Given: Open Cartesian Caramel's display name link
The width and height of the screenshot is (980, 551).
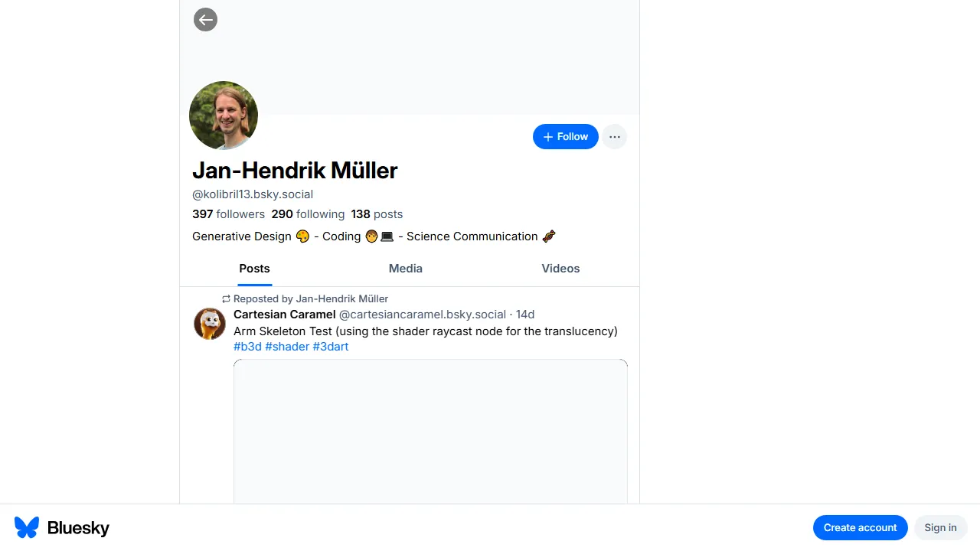Looking at the screenshot, I should pos(285,315).
